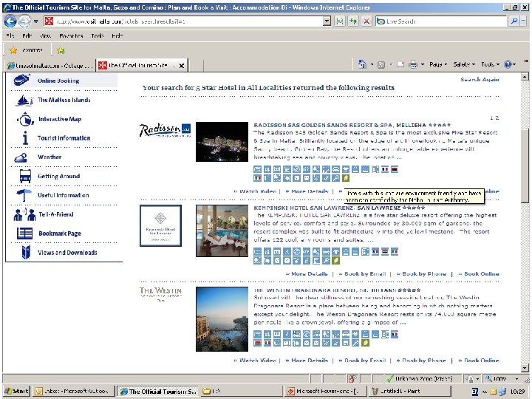Open the Page toolbar dropdown
532x399 pixels.
pos(437,64)
